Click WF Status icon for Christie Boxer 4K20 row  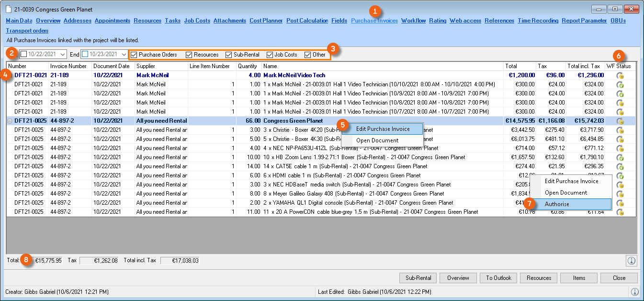(620, 130)
